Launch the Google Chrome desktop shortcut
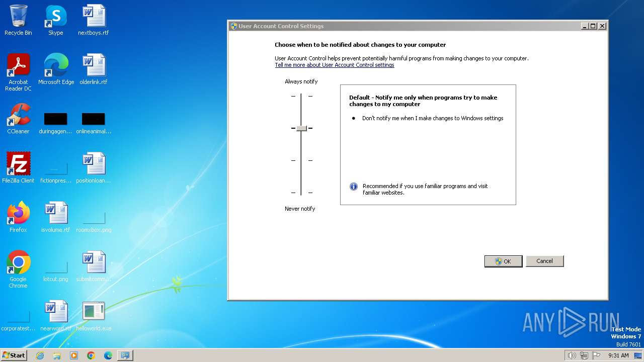The height and width of the screenshot is (362, 644). 18,269
